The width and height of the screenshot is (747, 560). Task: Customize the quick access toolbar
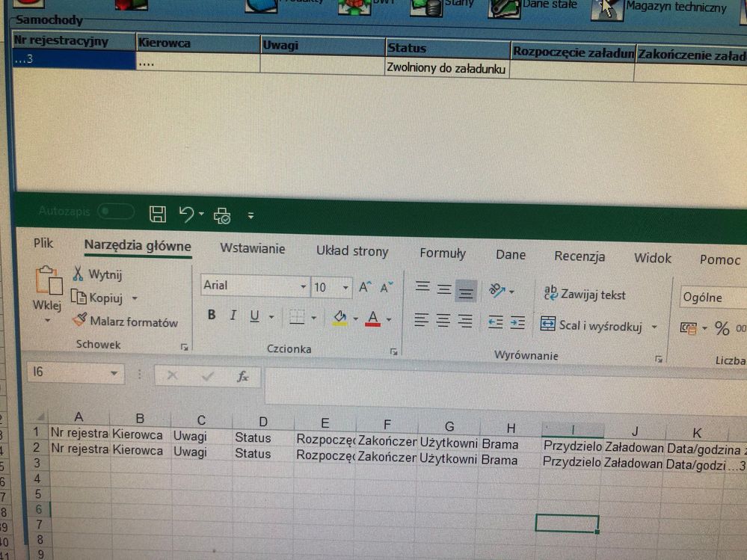tap(251, 216)
